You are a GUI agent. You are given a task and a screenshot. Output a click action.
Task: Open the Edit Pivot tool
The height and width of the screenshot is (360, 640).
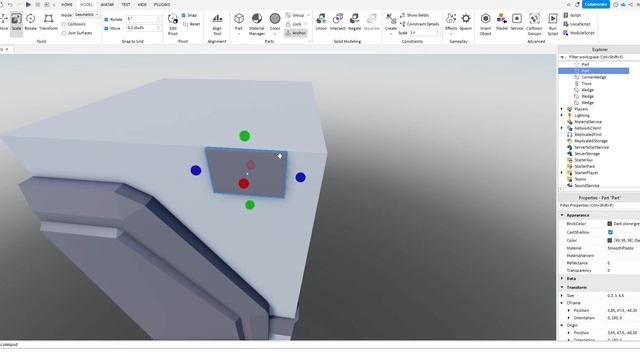(x=173, y=24)
